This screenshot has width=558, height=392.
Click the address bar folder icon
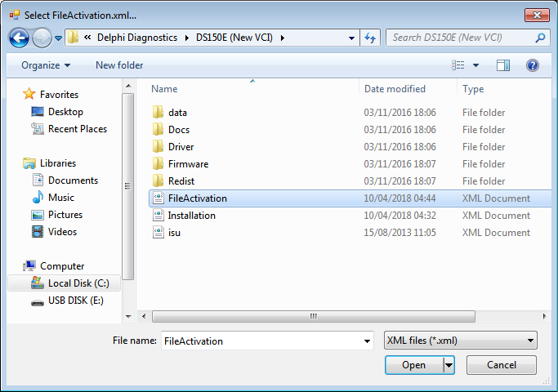(73, 37)
